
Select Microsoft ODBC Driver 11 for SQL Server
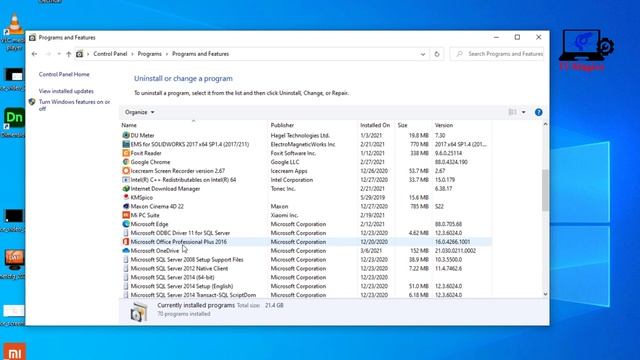pyautogui.click(x=180, y=233)
